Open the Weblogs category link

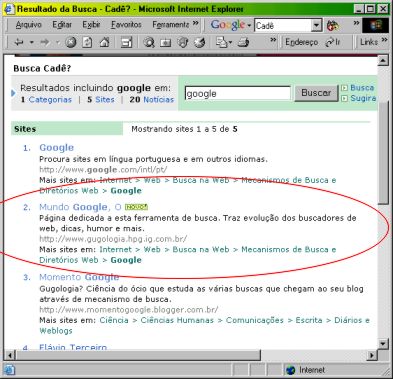click(x=56, y=331)
